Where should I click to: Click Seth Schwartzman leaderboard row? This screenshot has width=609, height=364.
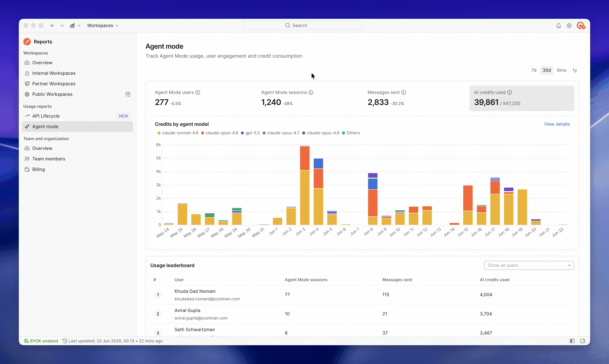[x=362, y=330]
